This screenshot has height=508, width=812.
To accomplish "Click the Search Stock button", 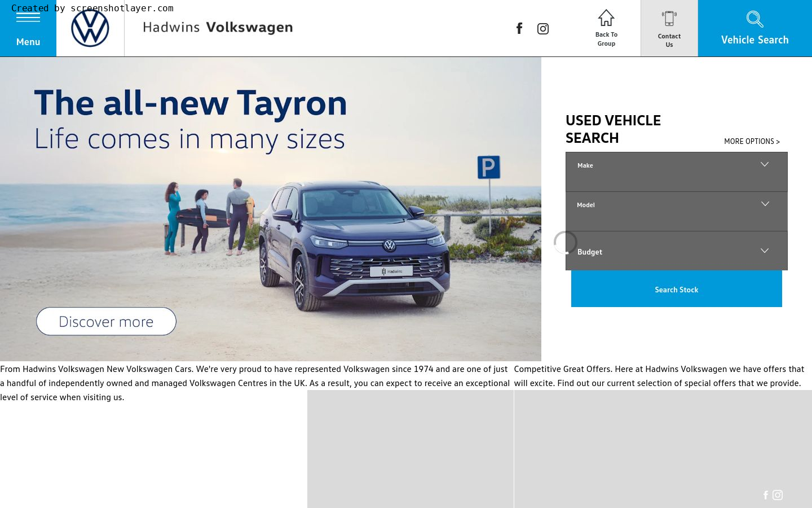I will (x=677, y=289).
